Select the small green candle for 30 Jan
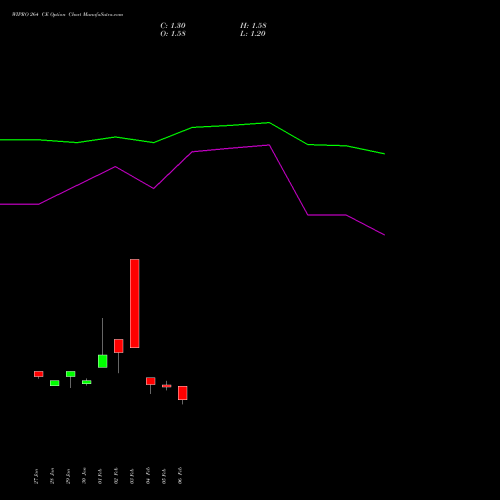This screenshot has height=500, width=500. 87,382
